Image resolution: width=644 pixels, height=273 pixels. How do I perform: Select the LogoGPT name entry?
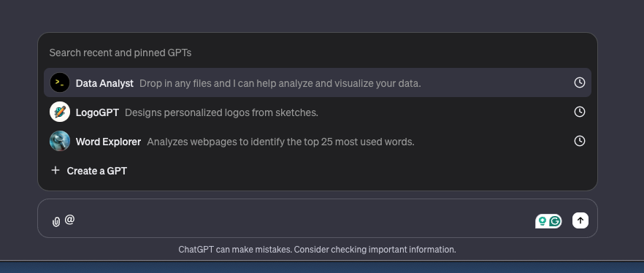click(97, 112)
